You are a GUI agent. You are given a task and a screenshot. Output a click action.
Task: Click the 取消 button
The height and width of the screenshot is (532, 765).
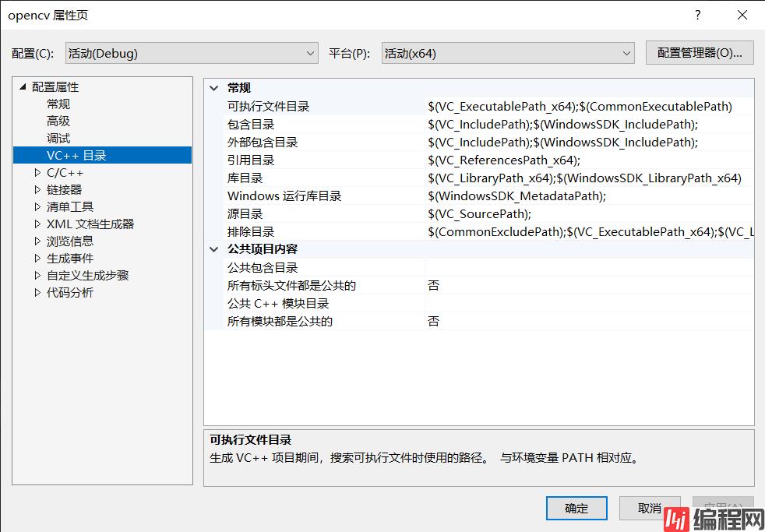[650, 509]
